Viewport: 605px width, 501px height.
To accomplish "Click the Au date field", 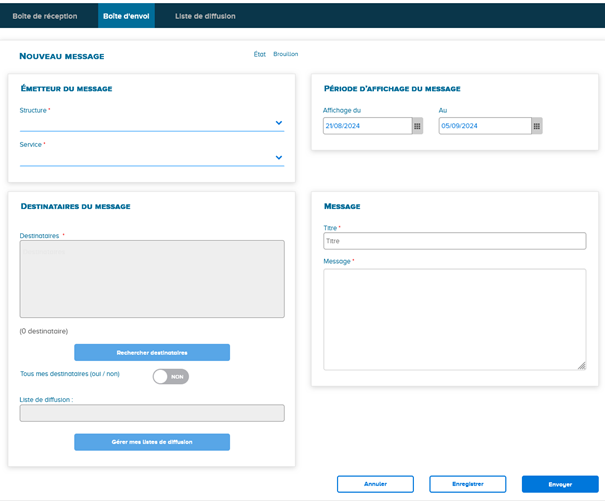I will 484,126.
